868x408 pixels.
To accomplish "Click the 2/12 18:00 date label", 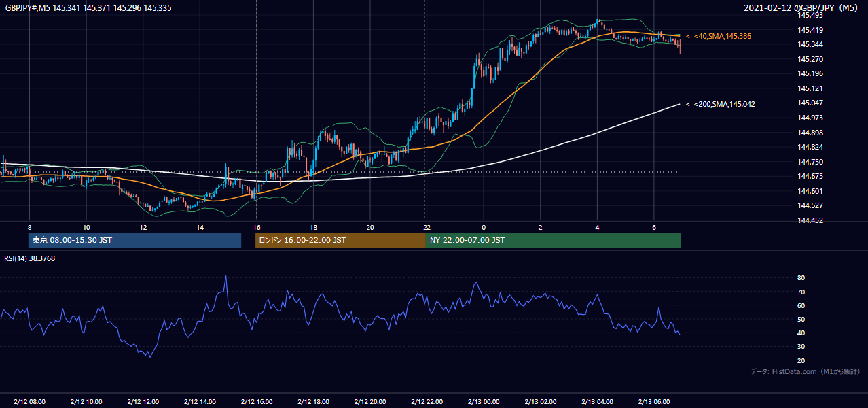I will 313,402.
